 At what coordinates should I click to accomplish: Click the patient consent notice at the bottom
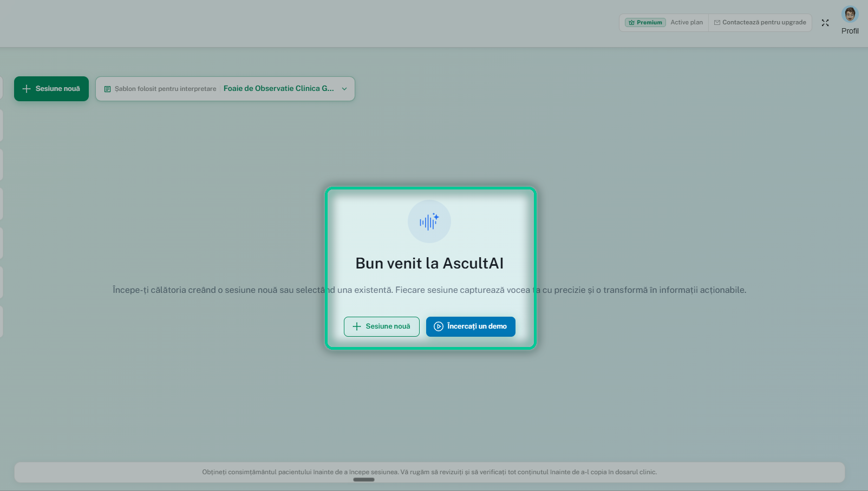click(x=429, y=472)
